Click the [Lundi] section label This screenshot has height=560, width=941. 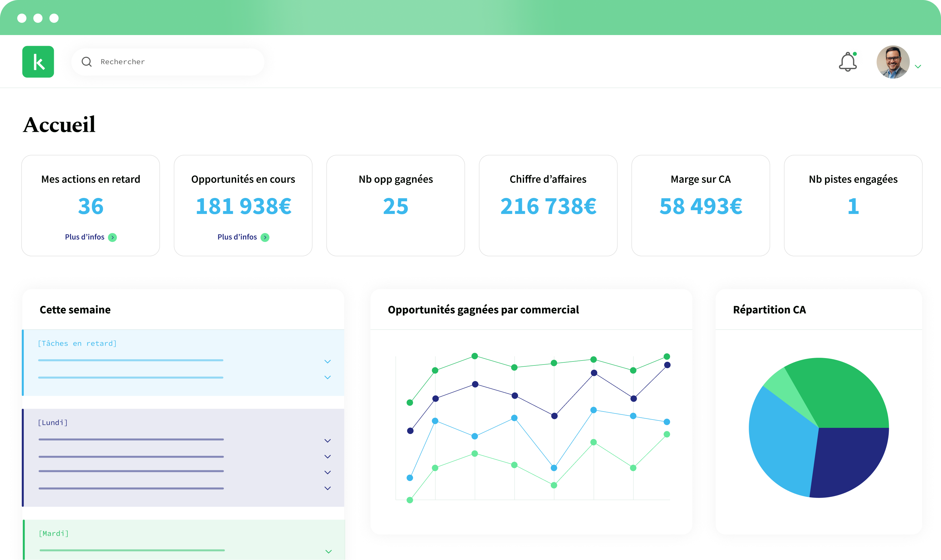53,423
